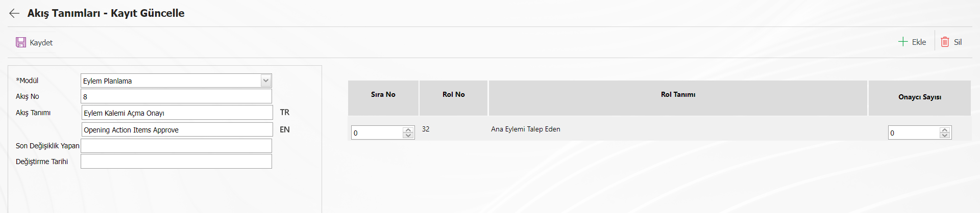Screen dimensions: 980x213
Task: Select the Ana Eylemi Talep Eden row
Action: click(x=526, y=129)
